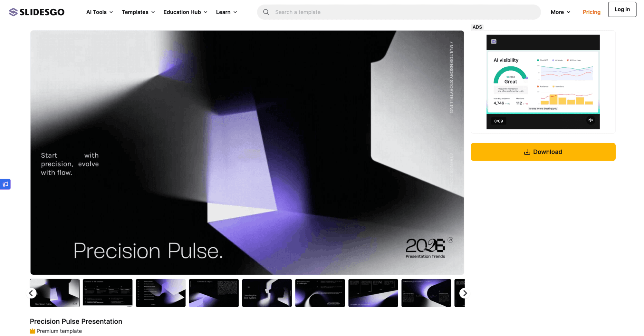644x336 pixels.
Task: Click the arrow icon beside 2025 logo
Action: pyautogui.click(x=450, y=240)
